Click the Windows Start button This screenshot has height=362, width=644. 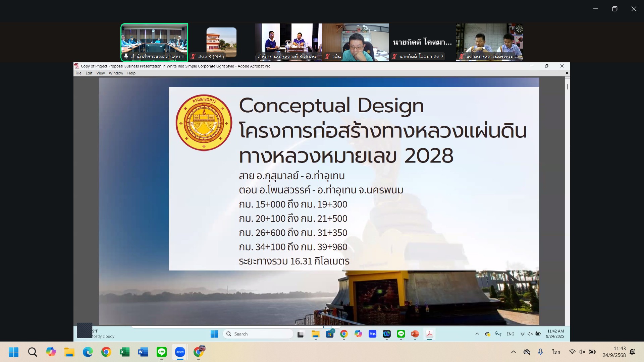coord(14,352)
